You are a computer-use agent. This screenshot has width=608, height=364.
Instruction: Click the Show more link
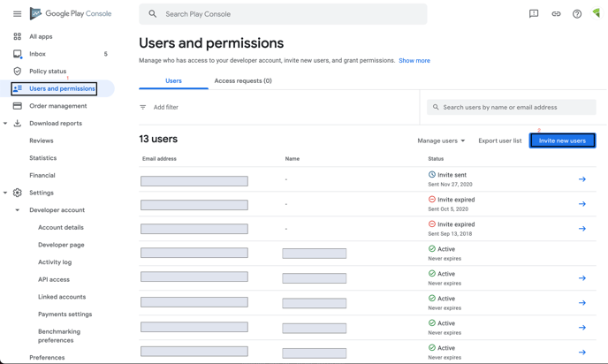[x=414, y=61]
